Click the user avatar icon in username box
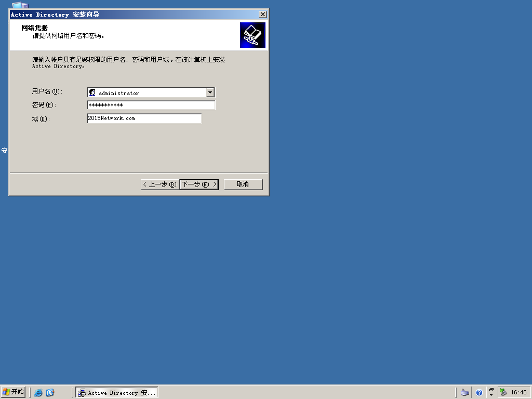This screenshot has width=532, height=399. coord(92,92)
